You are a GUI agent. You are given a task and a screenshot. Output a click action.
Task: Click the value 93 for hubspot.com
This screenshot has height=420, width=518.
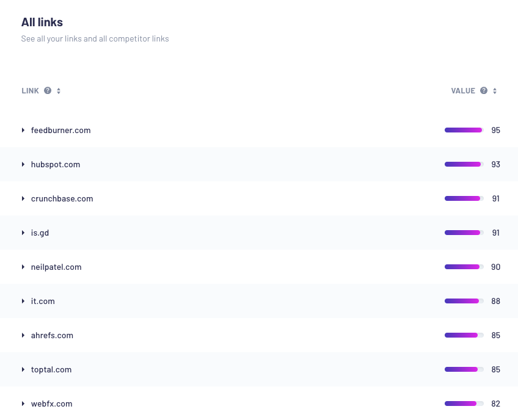tap(495, 164)
